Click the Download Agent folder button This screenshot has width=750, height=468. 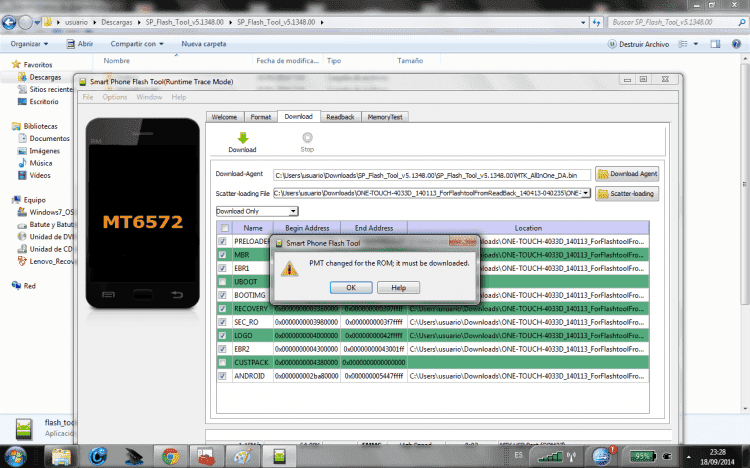click(x=627, y=174)
